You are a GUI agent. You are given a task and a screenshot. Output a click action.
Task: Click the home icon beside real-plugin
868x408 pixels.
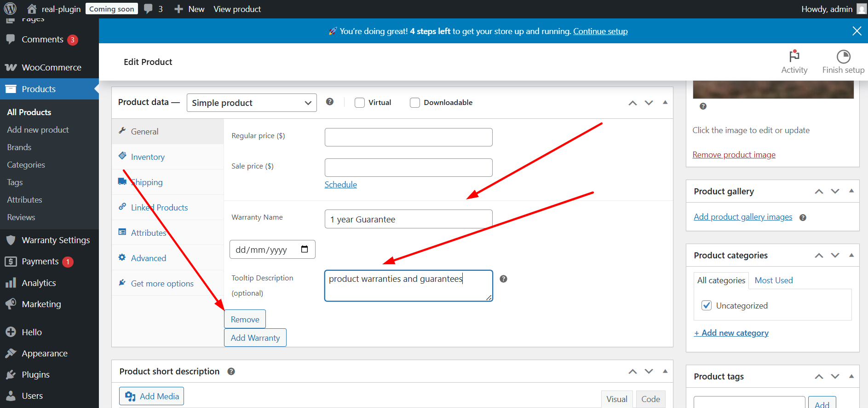(32, 9)
